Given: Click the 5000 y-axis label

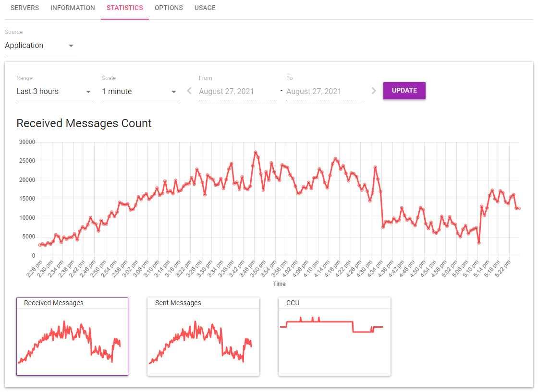Looking at the screenshot, I should (x=29, y=237).
